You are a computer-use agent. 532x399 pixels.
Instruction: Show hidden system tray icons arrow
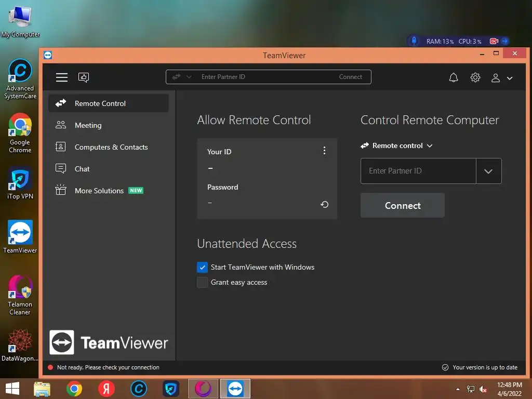458,389
